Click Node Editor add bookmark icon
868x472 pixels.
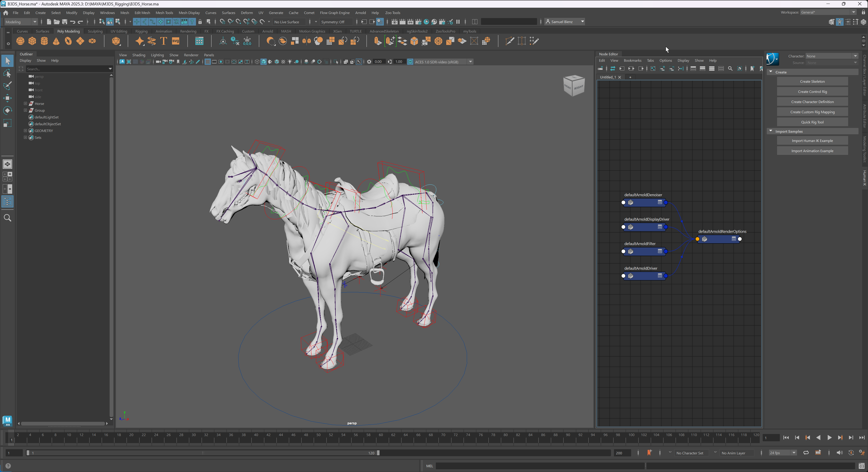752,69
